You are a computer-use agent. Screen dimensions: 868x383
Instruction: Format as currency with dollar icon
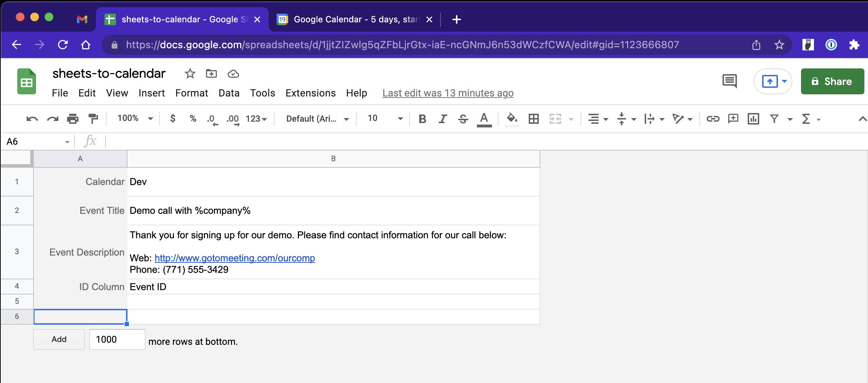tap(173, 118)
